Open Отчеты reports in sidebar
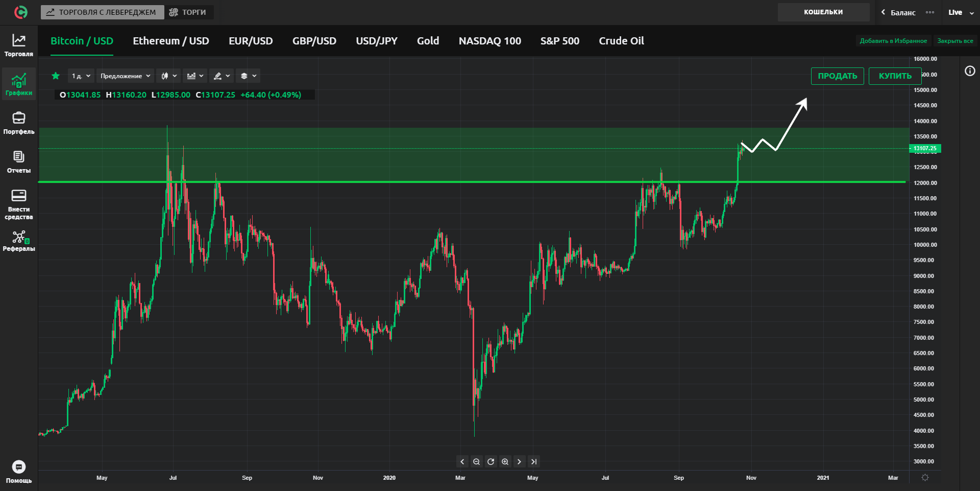This screenshot has width=980, height=491. pos(19,162)
